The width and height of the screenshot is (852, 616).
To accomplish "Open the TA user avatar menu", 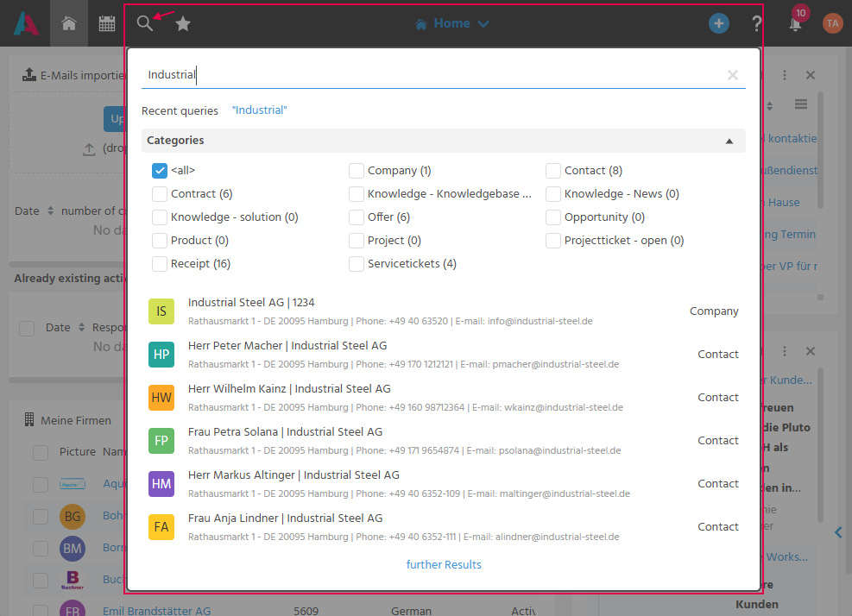I will coord(832,23).
